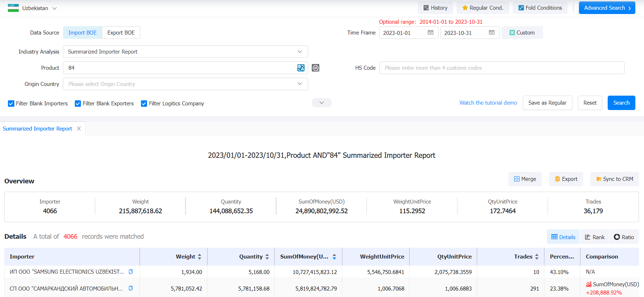Toggle Filter Blank Importers checkbox
The width and height of the screenshot is (644, 297).
[11, 104]
